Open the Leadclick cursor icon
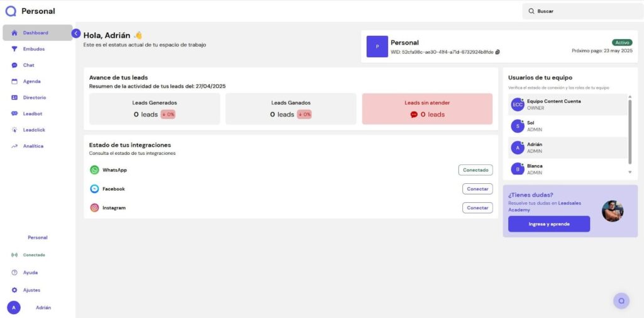Screen dimensions: 644x318 tap(14, 130)
